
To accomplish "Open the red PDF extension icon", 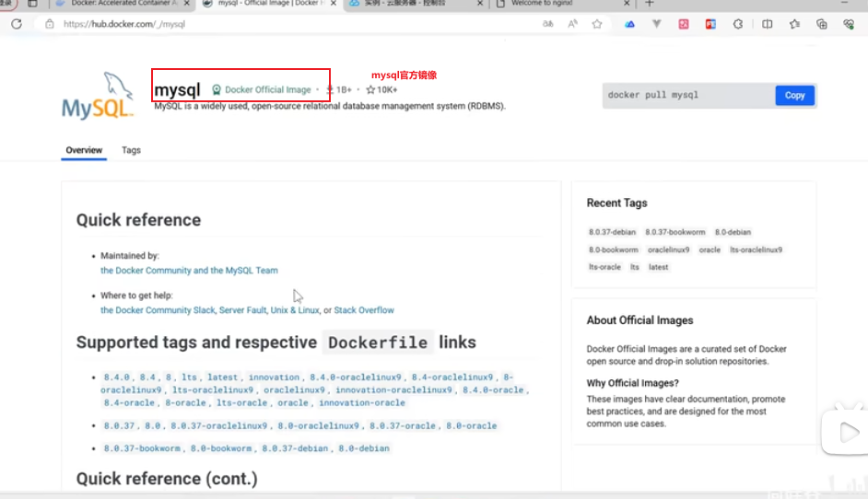I will point(710,24).
